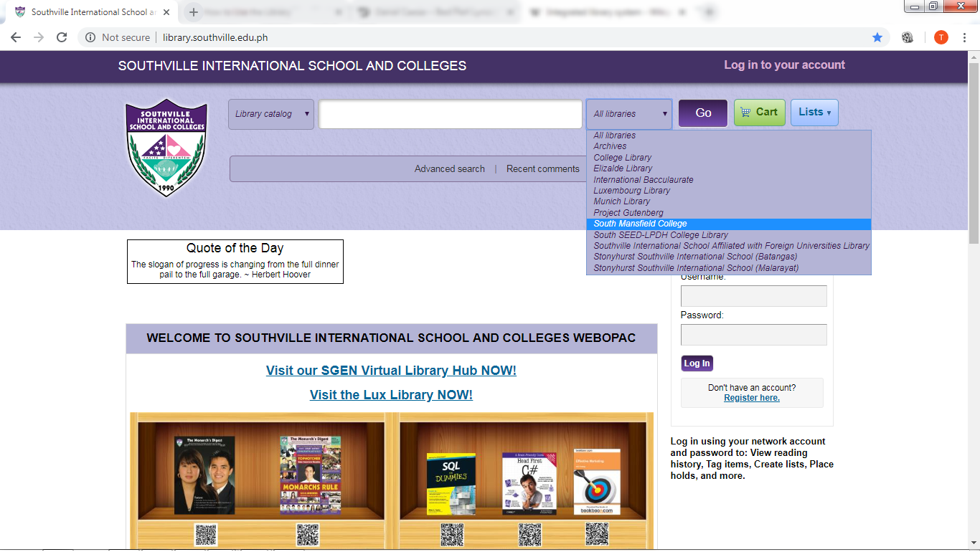Choose South SEED-LPDH College Library

pyautogui.click(x=728, y=235)
